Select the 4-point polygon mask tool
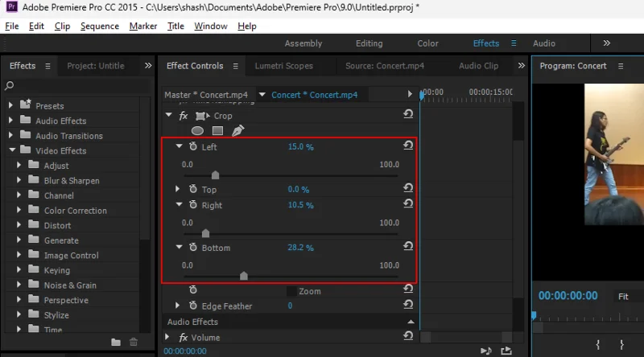 [x=217, y=130]
